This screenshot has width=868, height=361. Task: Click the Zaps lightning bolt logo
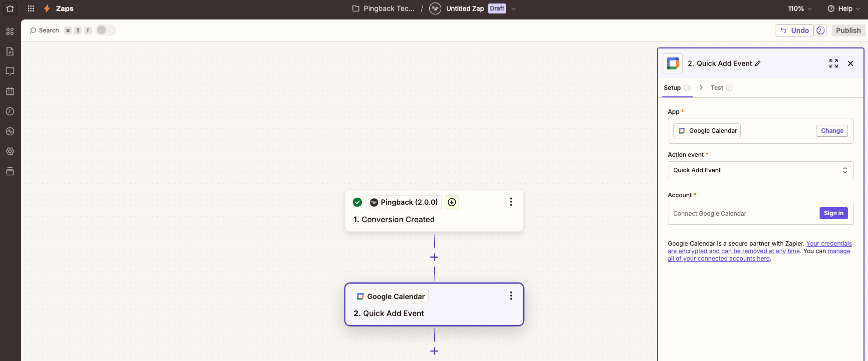[47, 8]
